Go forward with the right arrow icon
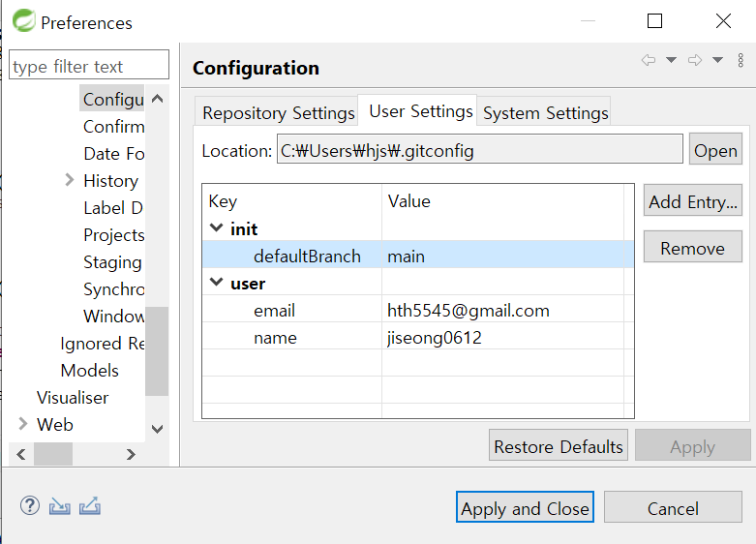The image size is (756, 544). 695,60
